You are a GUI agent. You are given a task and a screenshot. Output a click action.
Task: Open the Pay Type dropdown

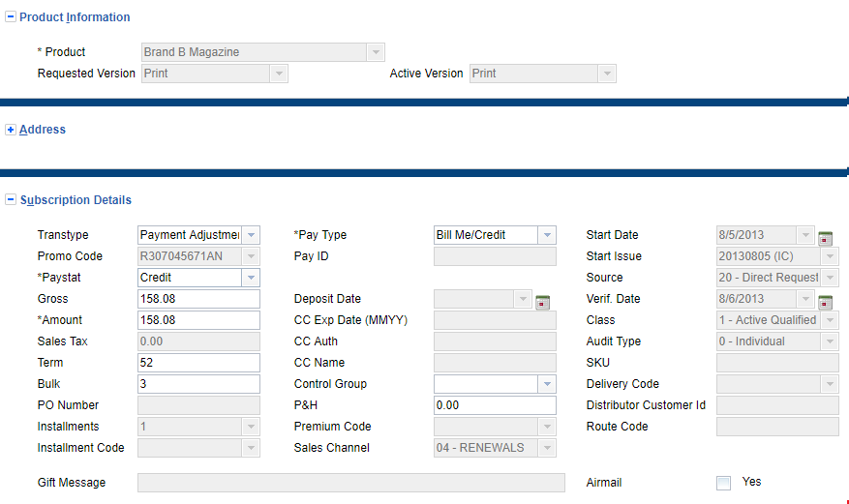point(547,235)
